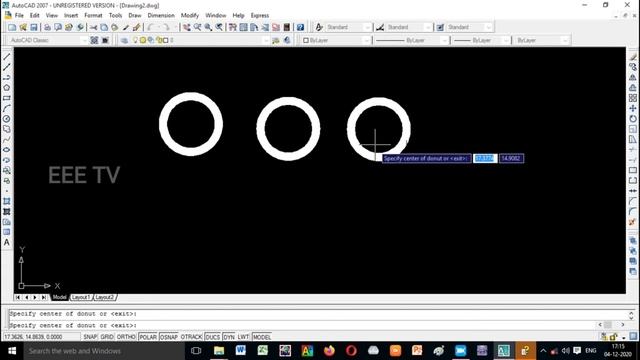The height and width of the screenshot is (360, 640).
Task: Toggle GRID display in status bar
Action: pos(107,337)
